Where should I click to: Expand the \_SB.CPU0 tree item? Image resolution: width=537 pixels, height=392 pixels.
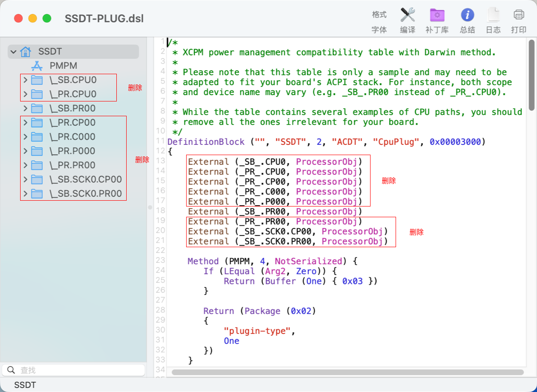pyautogui.click(x=25, y=80)
